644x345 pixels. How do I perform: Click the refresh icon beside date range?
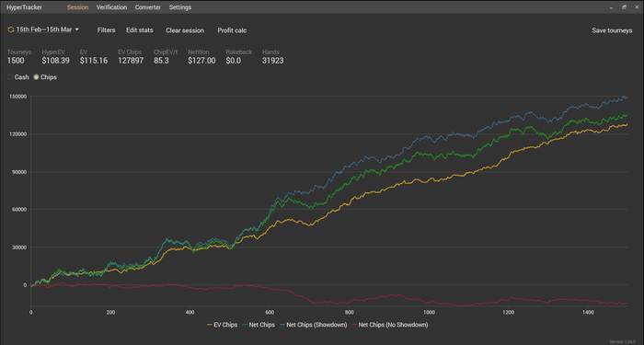(x=11, y=30)
